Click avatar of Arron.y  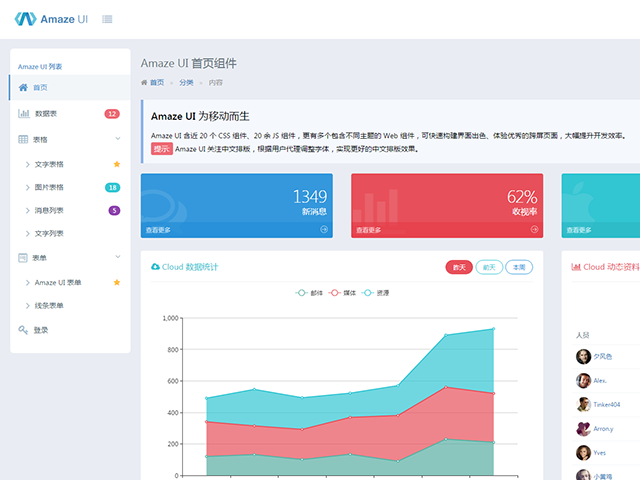583,429
